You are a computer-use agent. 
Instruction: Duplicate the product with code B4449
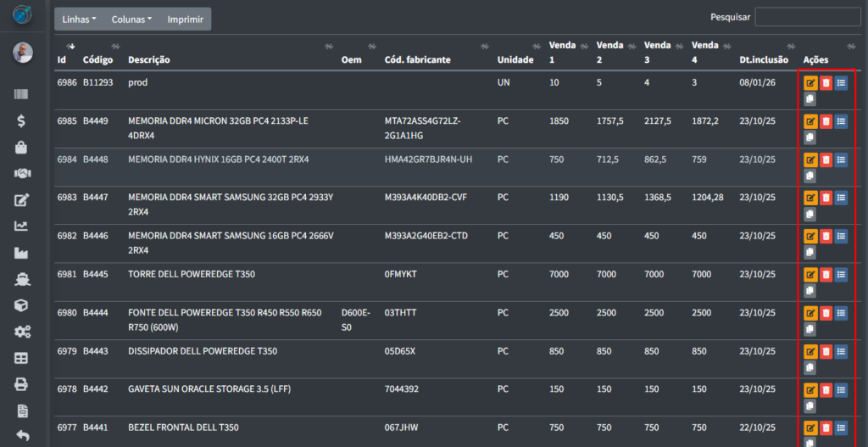[x=810, y=137]
